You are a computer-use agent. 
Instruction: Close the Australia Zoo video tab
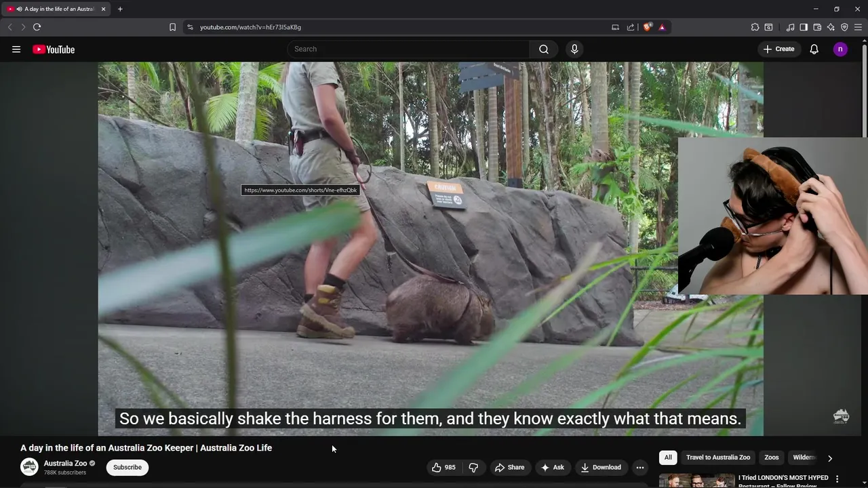(x=103, y=9)
